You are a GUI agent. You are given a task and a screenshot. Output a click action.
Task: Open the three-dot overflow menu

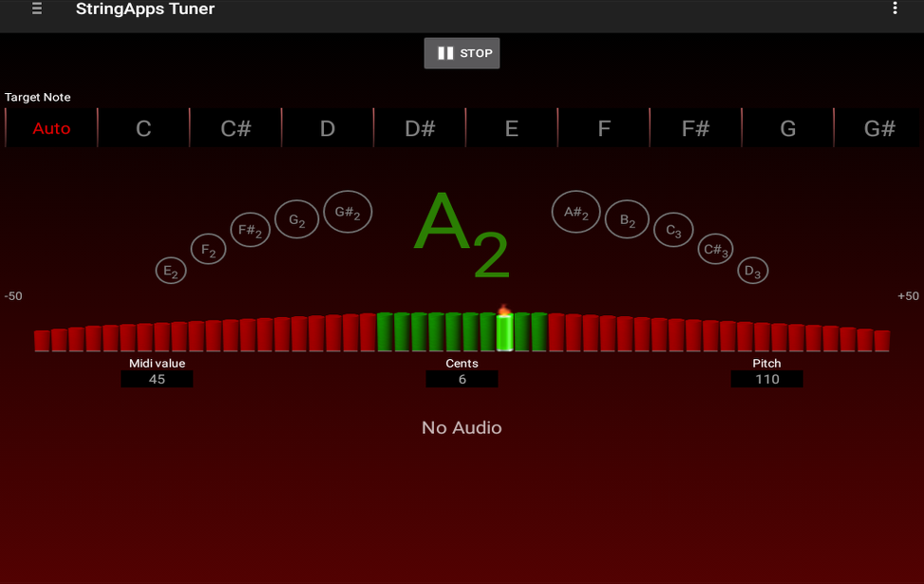pyautogui.click(x=895, y=9)
